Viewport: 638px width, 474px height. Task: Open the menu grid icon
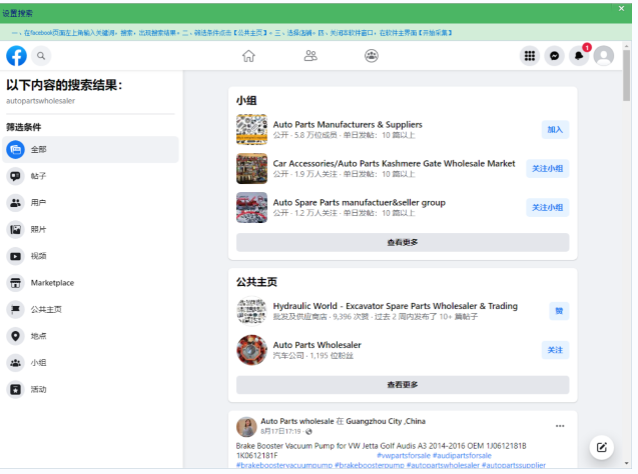point(530,56)
